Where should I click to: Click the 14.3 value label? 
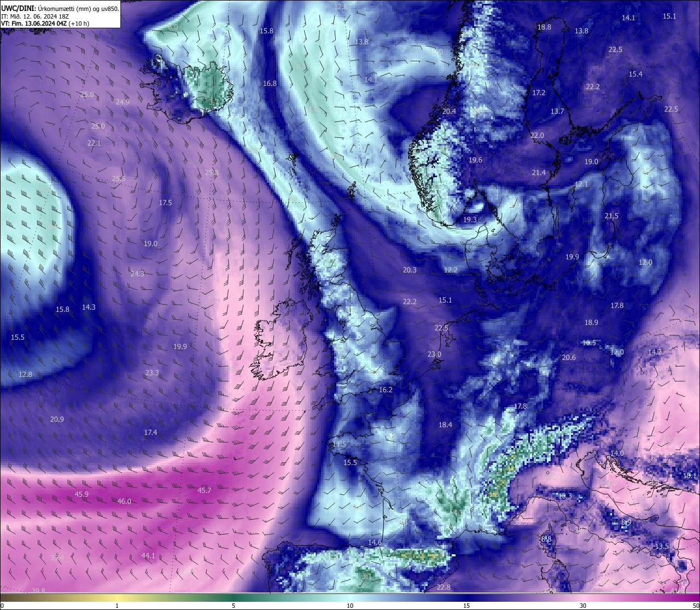(89, 307)
